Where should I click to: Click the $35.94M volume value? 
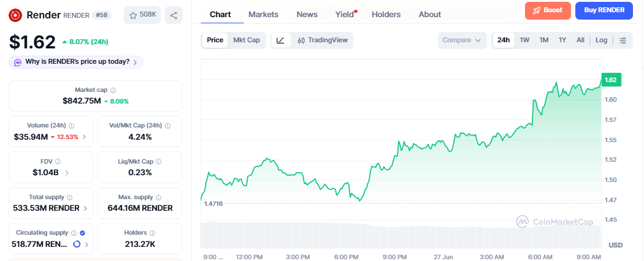tap(31, 137)
